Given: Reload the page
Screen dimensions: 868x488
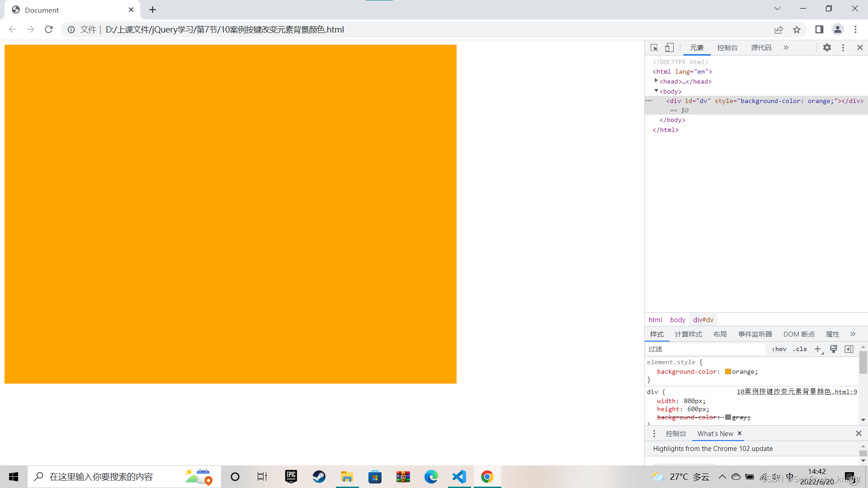Looking at the screenshot, I should pyautogui.click(x=49, y=30).
